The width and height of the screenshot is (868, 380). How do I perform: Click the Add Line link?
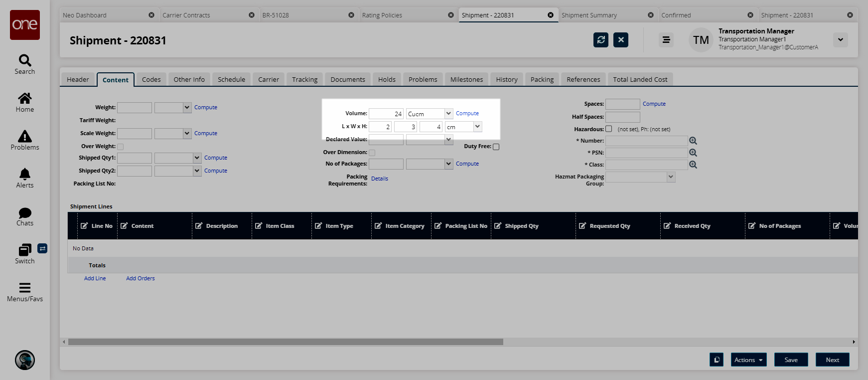click(x=95, y=278)
